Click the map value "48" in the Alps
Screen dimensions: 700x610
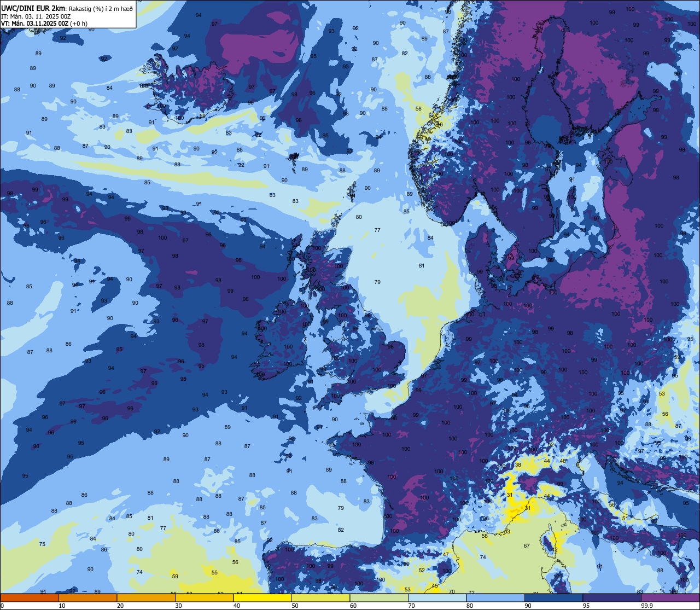[x=562, y=461]
